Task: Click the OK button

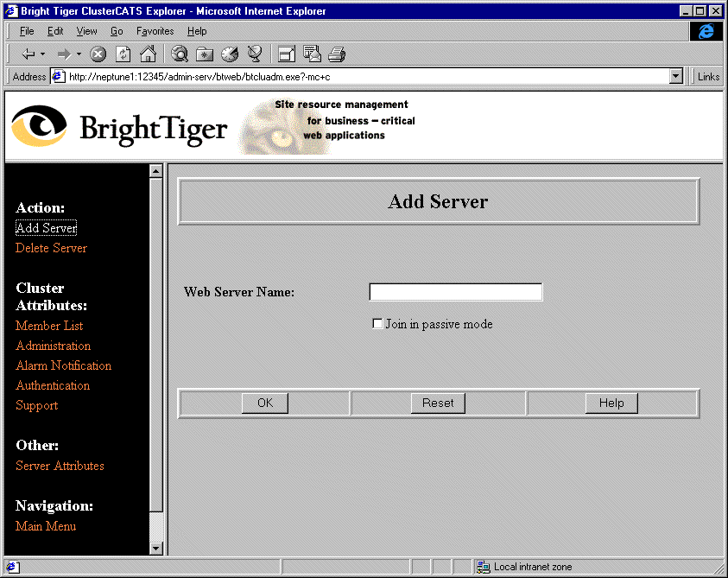Action: tap(265, 403)
